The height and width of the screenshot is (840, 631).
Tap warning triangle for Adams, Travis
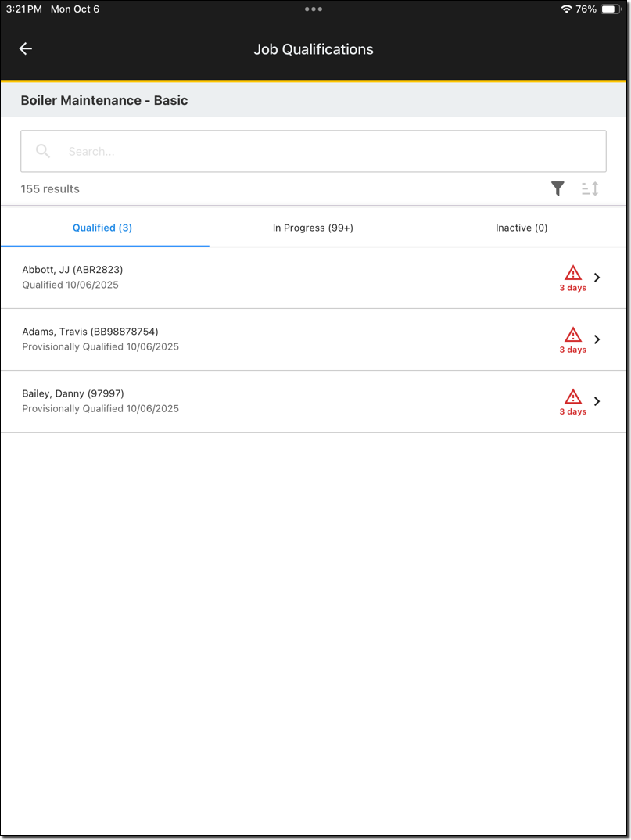click(573, 335)
